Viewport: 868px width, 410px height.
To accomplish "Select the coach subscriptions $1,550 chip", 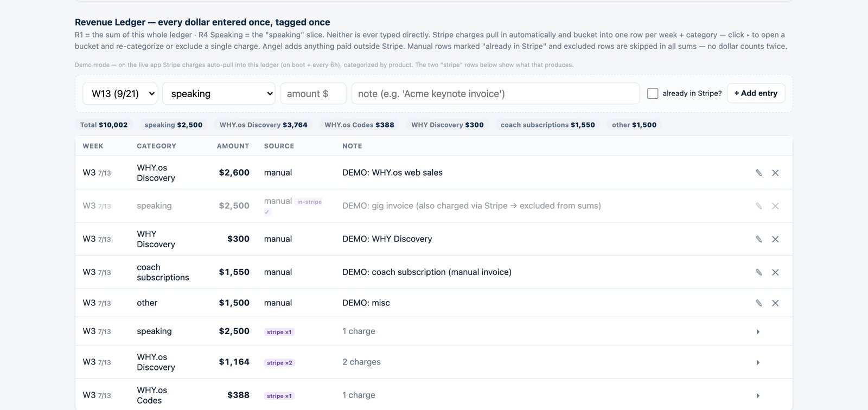I will pos(548,125).
